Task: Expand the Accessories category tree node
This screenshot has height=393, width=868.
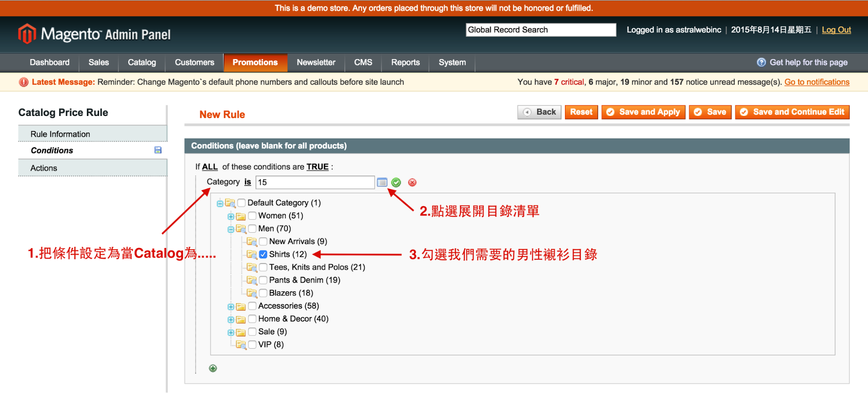Action: (231, 307)
